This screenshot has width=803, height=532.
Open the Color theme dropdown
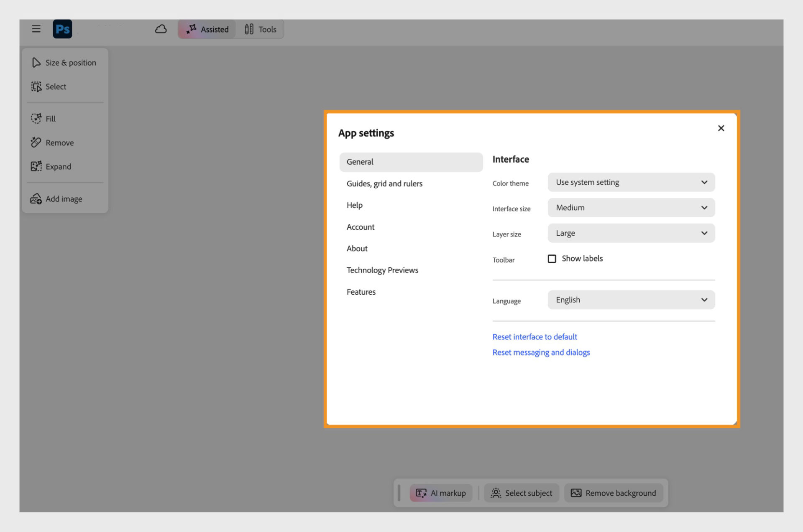coord(631,182)
